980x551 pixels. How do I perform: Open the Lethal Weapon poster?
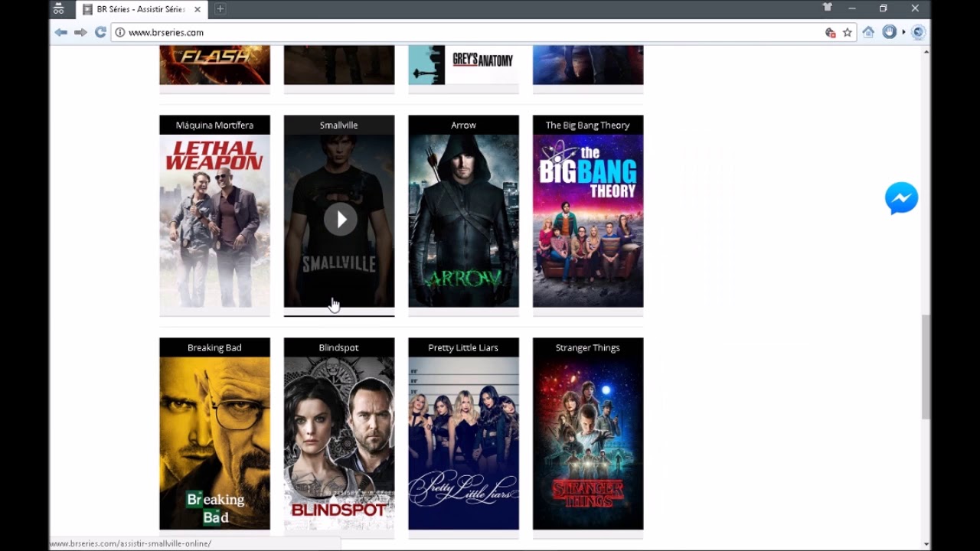tap(214, 221)
